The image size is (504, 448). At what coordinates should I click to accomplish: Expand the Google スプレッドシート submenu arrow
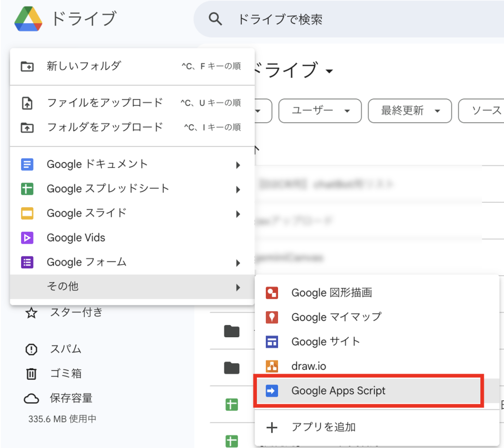tap(238, 190)
